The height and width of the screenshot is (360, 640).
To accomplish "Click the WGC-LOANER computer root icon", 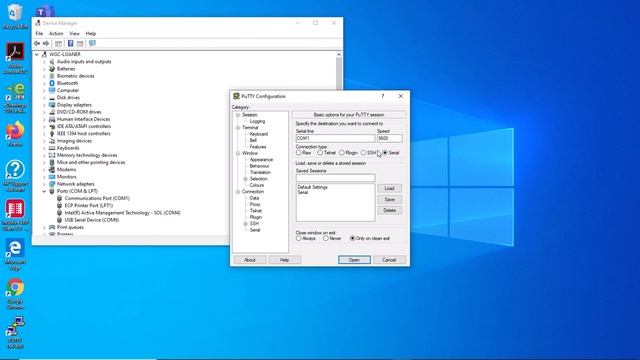I will point(44,54).
